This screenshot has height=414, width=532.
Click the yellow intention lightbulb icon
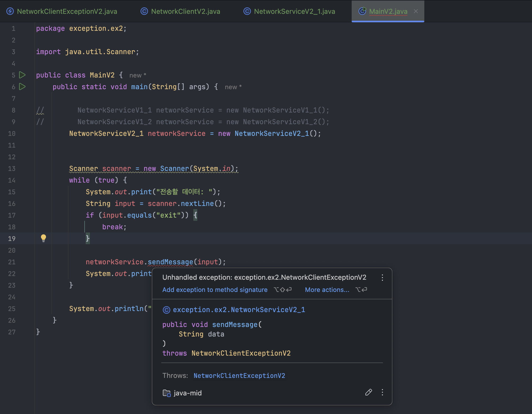click(43, 238)
